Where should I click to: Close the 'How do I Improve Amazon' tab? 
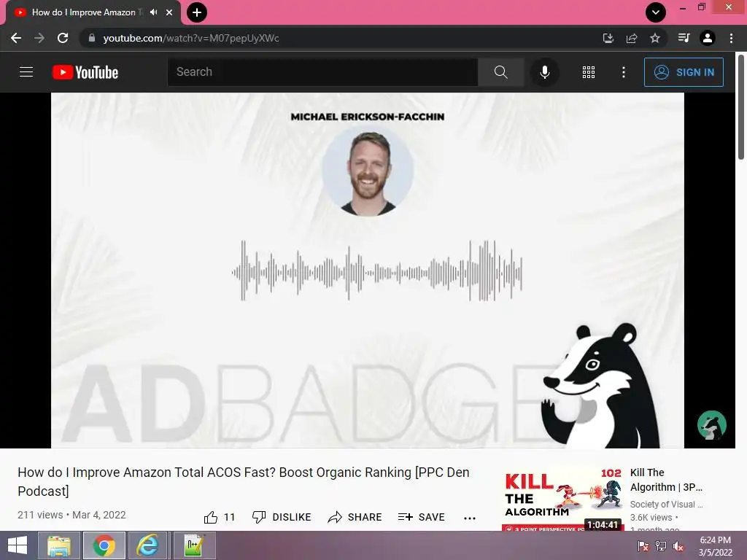click(169, 12)
